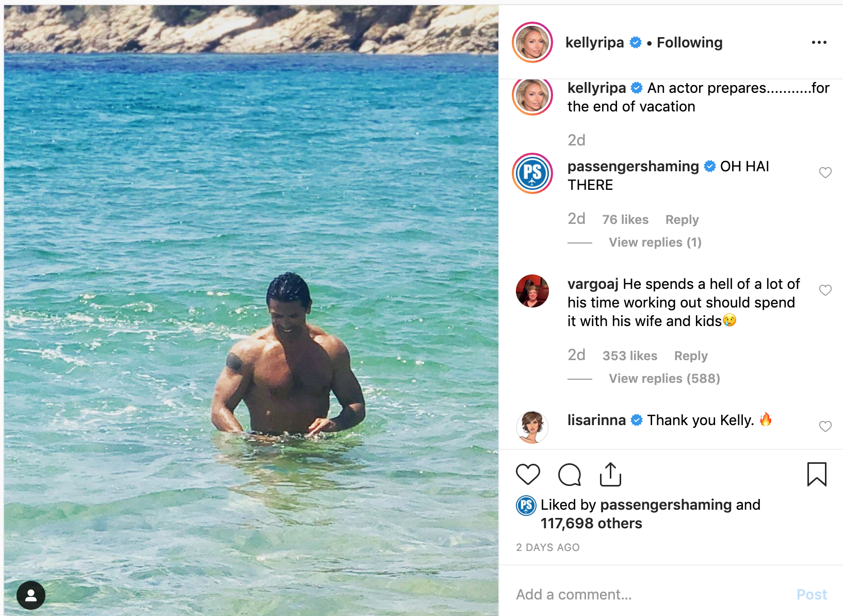
Task: Reply to the vargoaj comment
Action: 690,356
